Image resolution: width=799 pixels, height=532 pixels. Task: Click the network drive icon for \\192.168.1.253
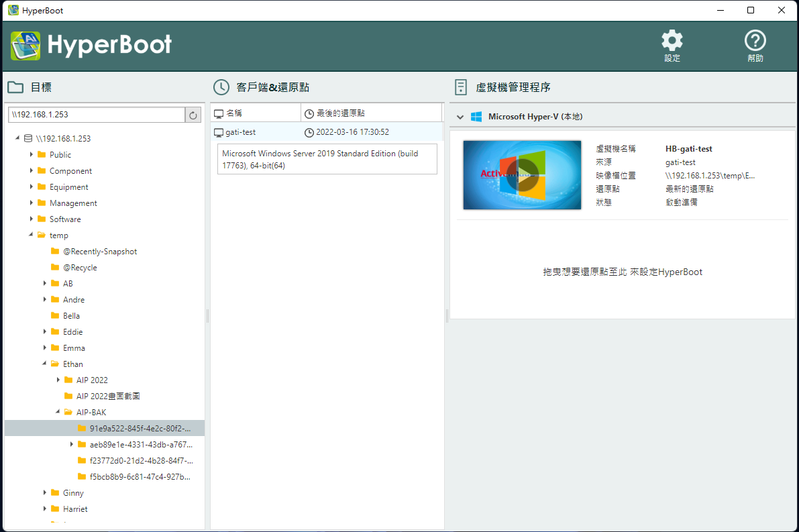[28, 139]
